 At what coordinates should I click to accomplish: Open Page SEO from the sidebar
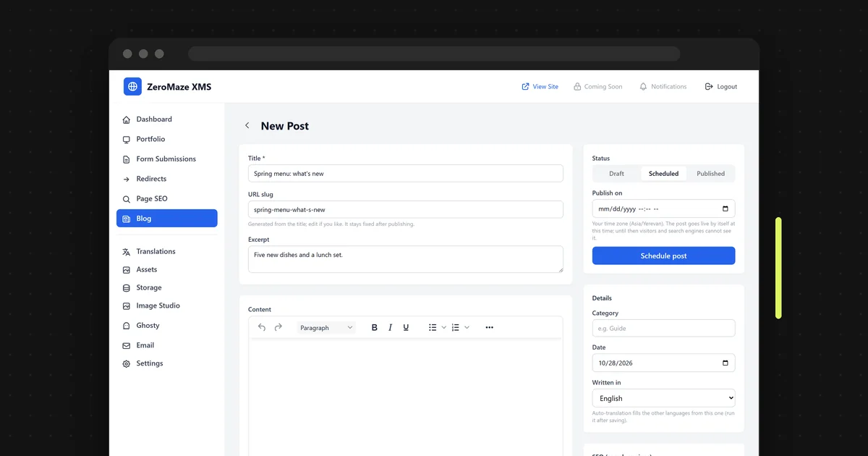click(x=167, y=199)
